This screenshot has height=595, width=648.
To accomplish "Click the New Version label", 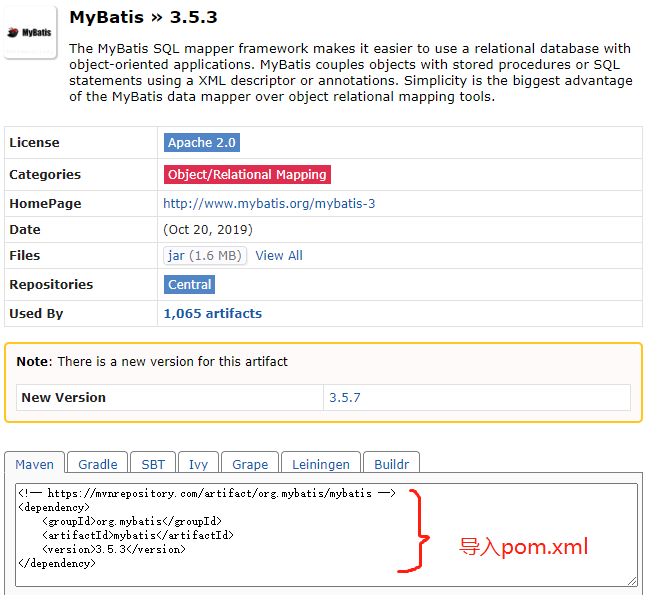I will click(x=64, y=397).
